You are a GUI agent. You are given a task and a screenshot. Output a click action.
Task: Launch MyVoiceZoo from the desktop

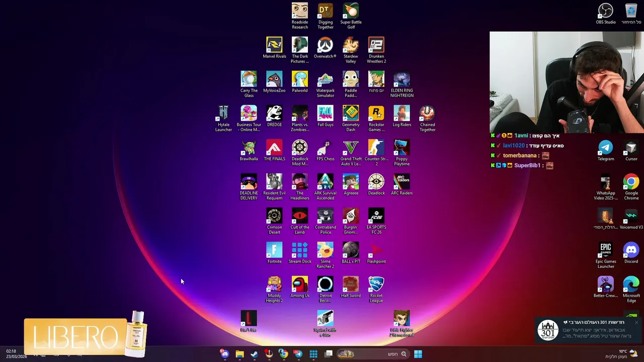pyautogui.click(x=274, y=82)
